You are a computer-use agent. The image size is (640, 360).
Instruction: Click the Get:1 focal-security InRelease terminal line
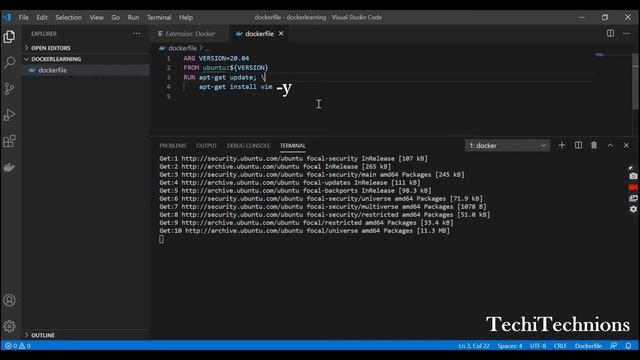pyautogui.click(x=293, y=158)
